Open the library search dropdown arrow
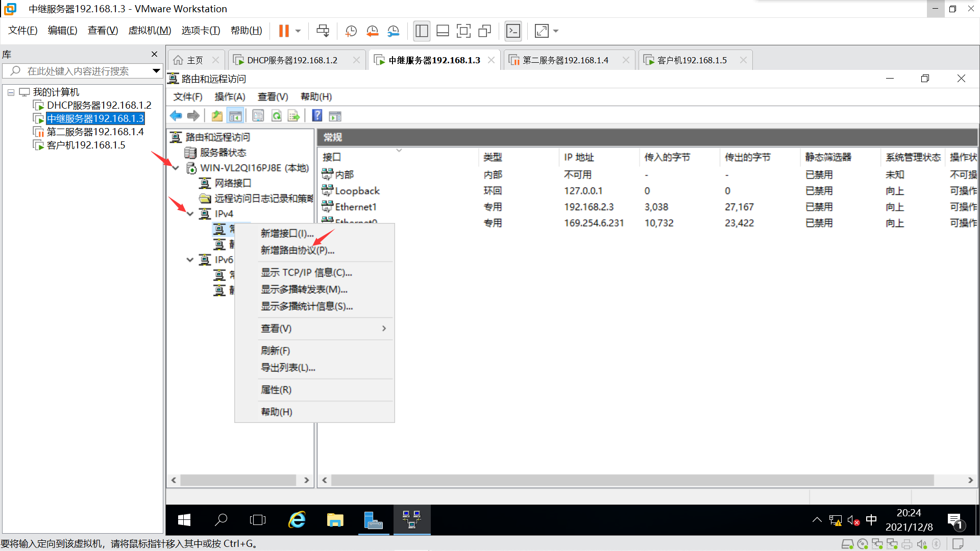The height and width of the screenshot is (551, 980). [x=156, y=71]
